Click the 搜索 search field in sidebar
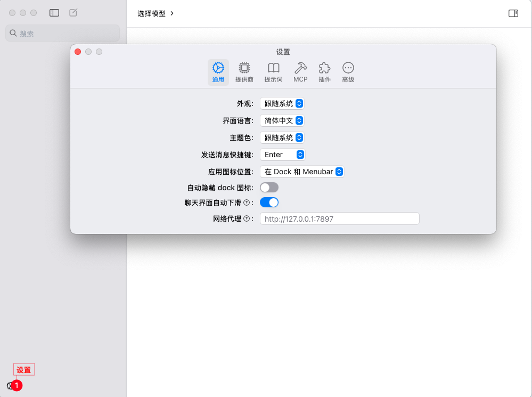 pyautogui.click(x=62, y=33)
